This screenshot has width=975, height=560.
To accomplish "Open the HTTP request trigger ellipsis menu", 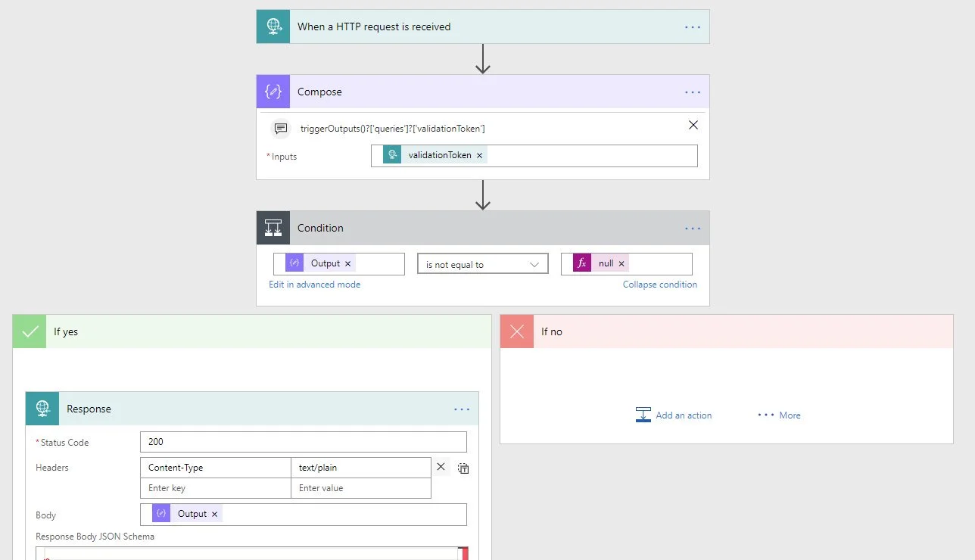I will 693,26.
